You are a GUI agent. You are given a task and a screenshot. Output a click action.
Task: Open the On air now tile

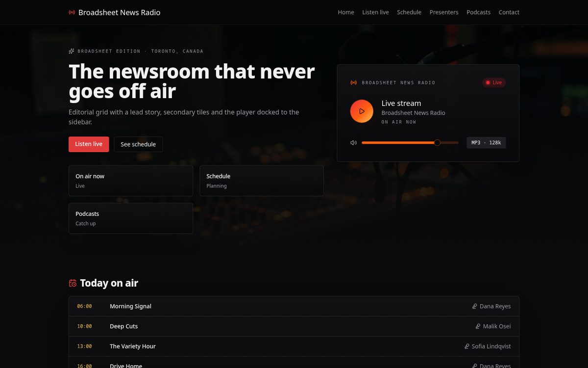(131, 181)
